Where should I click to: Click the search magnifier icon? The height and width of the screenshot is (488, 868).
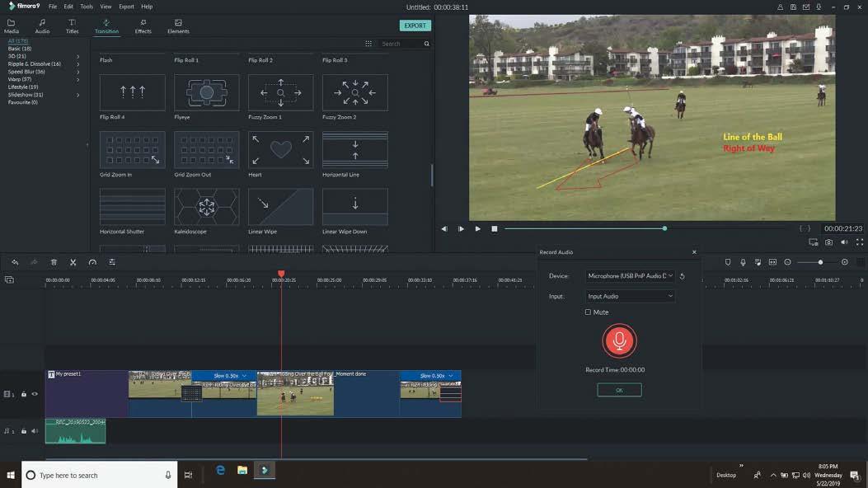[427, 44]
